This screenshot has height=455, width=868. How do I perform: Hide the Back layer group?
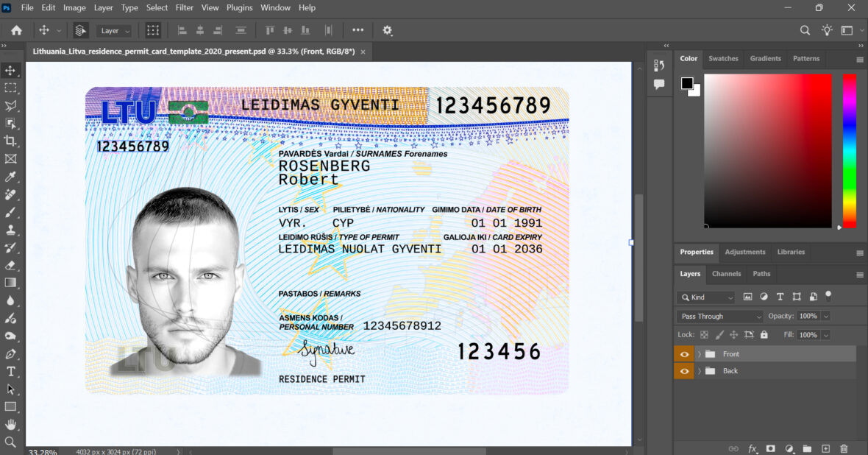[683, 371]
